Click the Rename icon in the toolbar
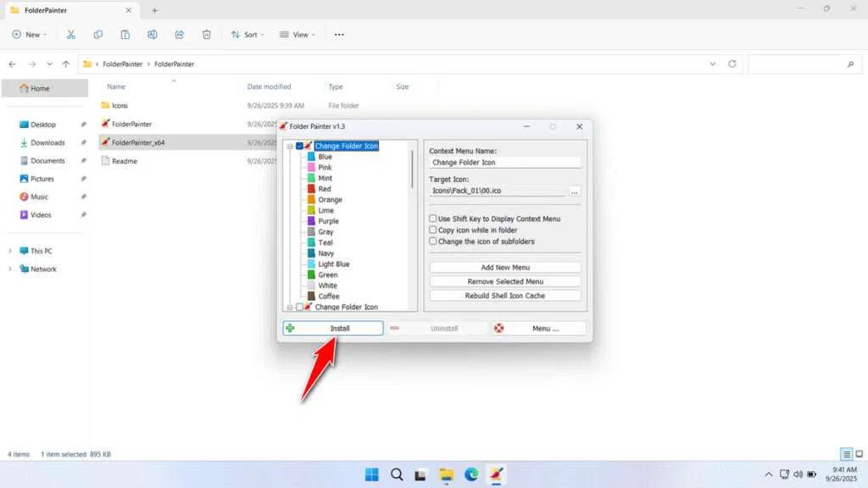The width and height of the screenshot is (868, 488). click(x=153, y=34)
